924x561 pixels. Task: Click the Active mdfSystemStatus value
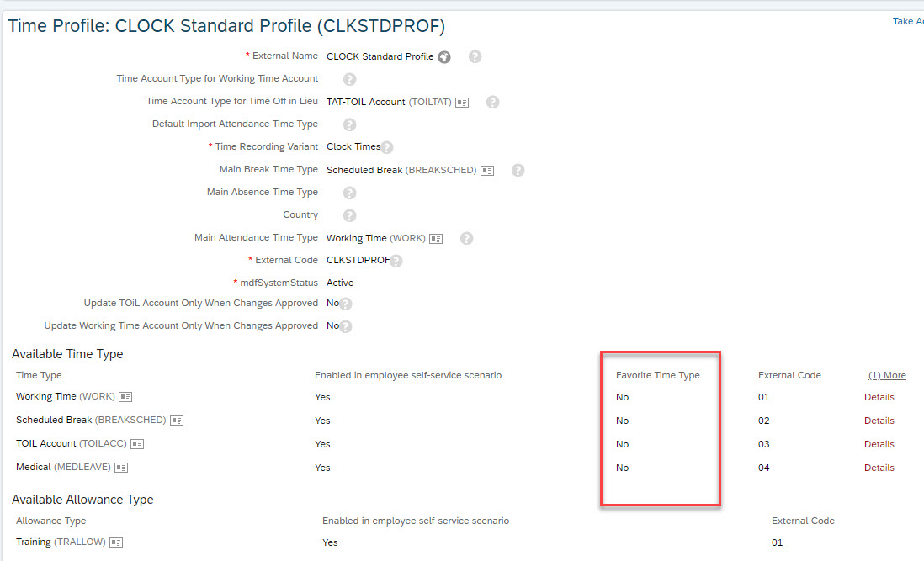[340, 283]
